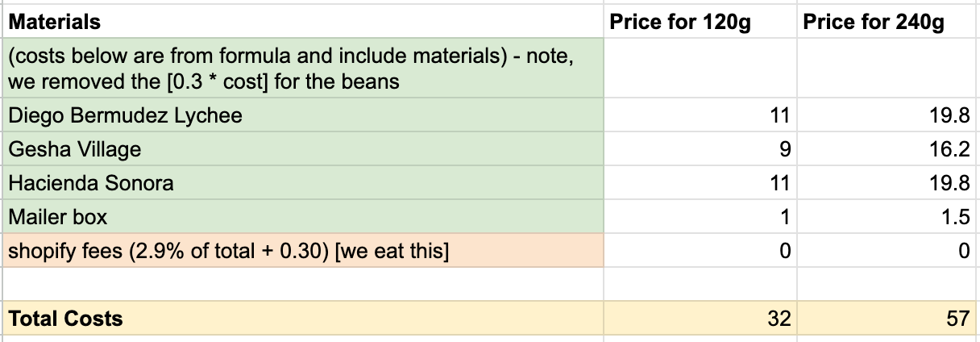Click the Diego Bermudez Lychee cell
The image size is (980, 342).
(304, 115)
